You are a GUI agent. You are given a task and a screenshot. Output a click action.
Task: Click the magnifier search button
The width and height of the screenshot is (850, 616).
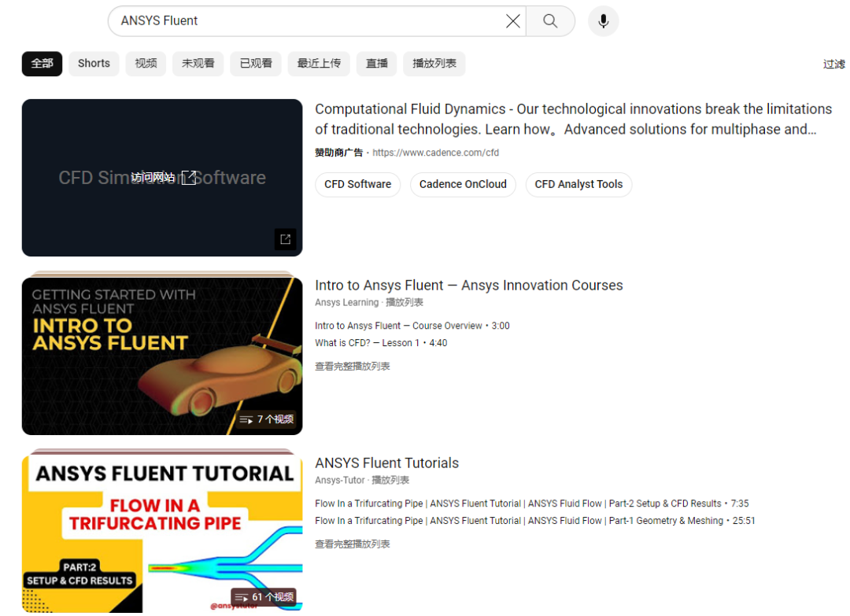point(550,21)
